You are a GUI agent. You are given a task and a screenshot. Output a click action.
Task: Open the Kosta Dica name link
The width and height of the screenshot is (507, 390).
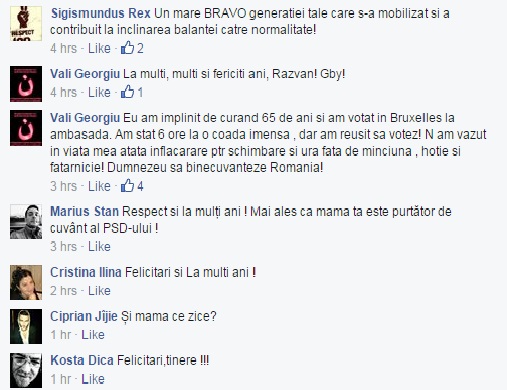click(82, 360)
